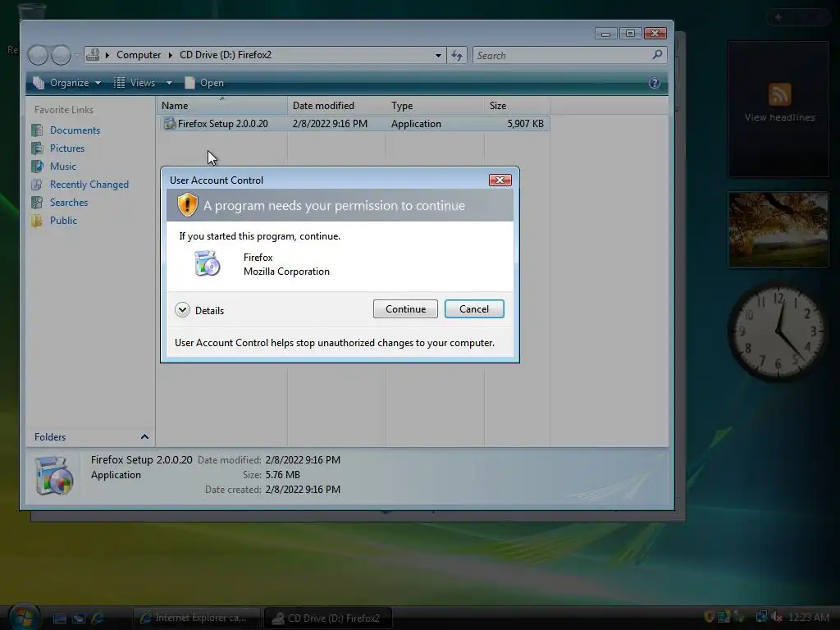
Task: Click the Cancel button in UAC dialog
Action: click(474, 309)
